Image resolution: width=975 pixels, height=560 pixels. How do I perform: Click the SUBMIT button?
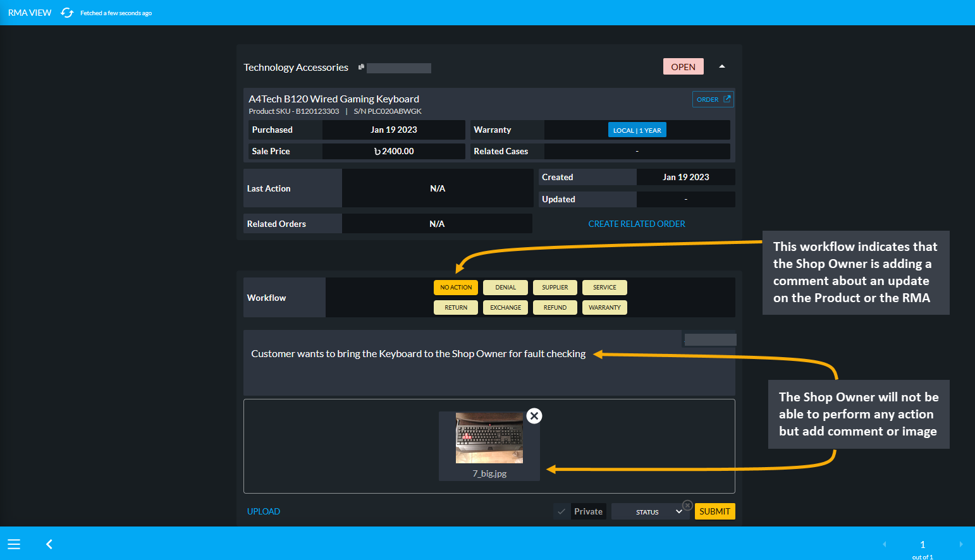pos(714,511)
